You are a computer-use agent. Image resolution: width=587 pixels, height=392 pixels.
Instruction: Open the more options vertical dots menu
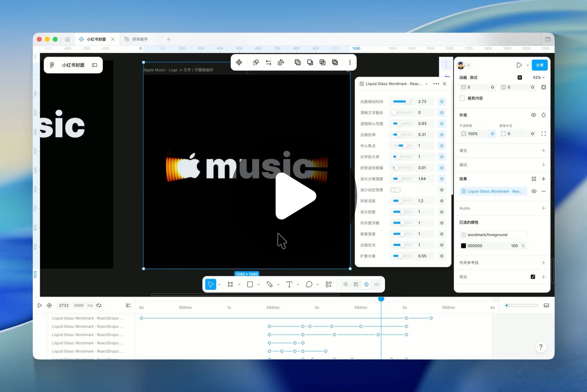click(x=350, y=63)
